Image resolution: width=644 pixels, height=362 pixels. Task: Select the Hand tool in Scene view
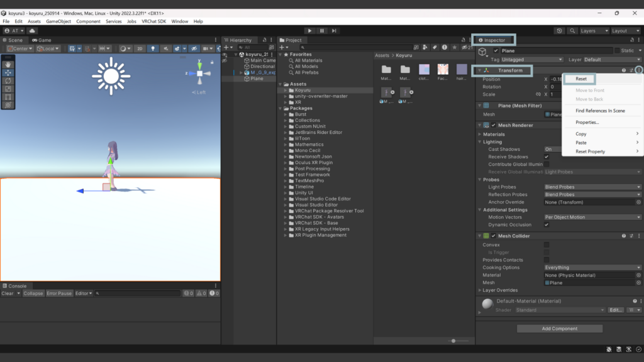click(8, 64)
